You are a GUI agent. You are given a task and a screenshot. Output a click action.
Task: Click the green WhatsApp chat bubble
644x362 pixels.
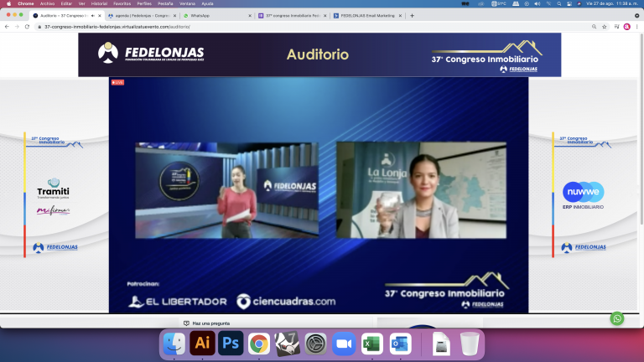coord(617,318)
